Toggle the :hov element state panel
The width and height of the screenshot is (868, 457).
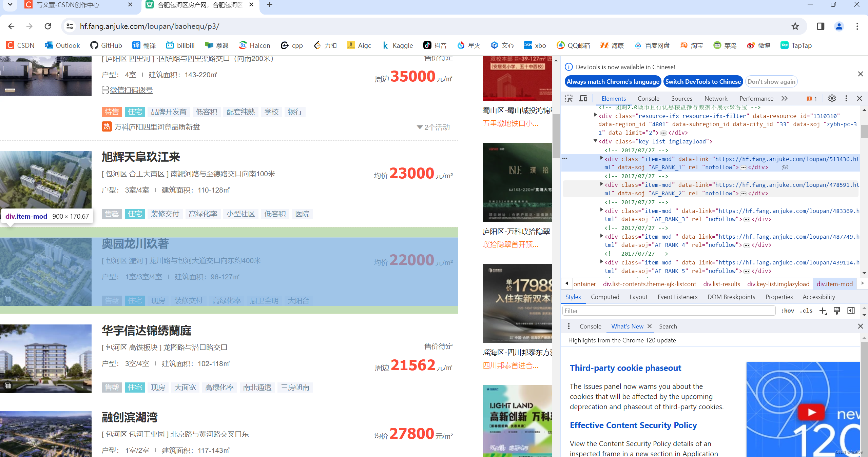coord(787,311)
